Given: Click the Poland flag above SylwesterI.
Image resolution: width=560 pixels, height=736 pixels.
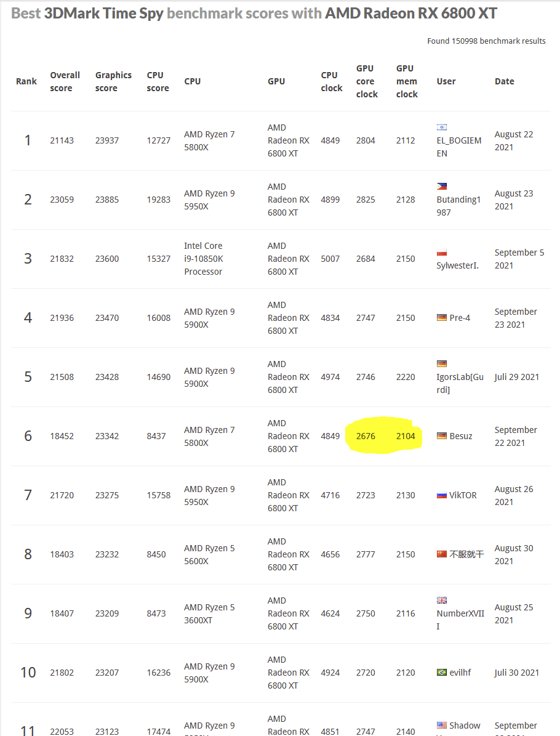Looking at the screenshot, I should coord(442,253).
